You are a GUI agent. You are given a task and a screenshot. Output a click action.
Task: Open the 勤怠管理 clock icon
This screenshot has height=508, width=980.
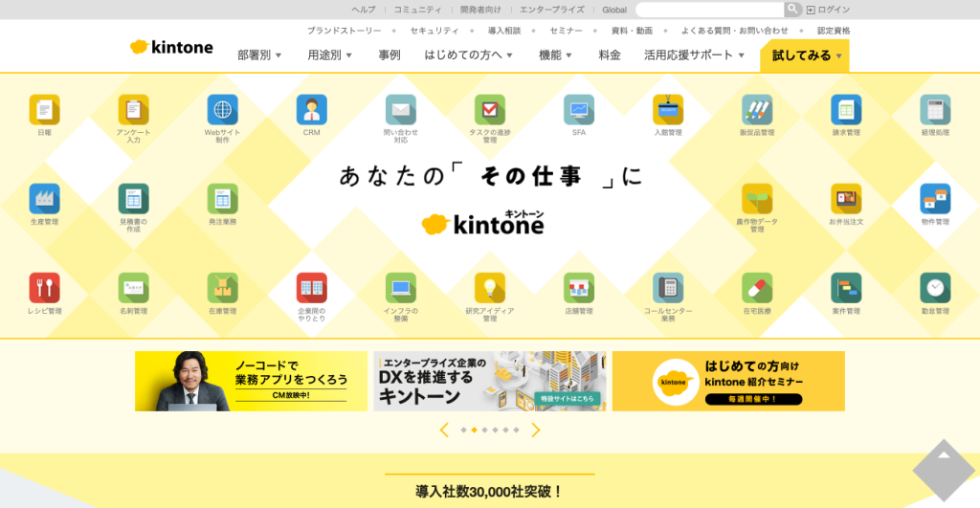935,288
